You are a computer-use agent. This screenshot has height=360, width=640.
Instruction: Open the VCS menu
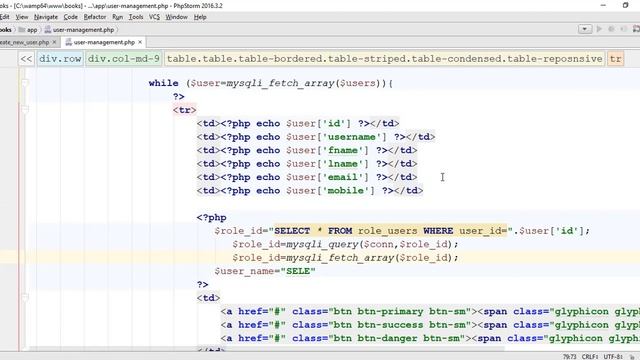click(154, 17)
